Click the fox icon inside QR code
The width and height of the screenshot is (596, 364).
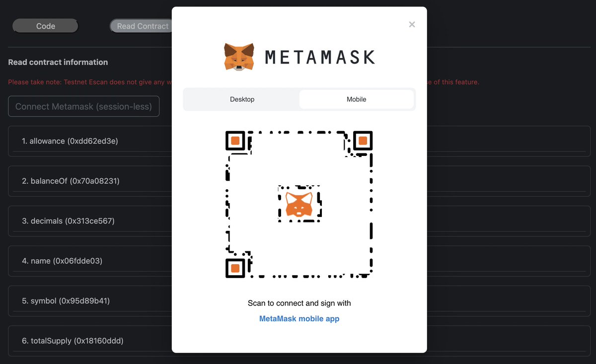tap(299, 204)
